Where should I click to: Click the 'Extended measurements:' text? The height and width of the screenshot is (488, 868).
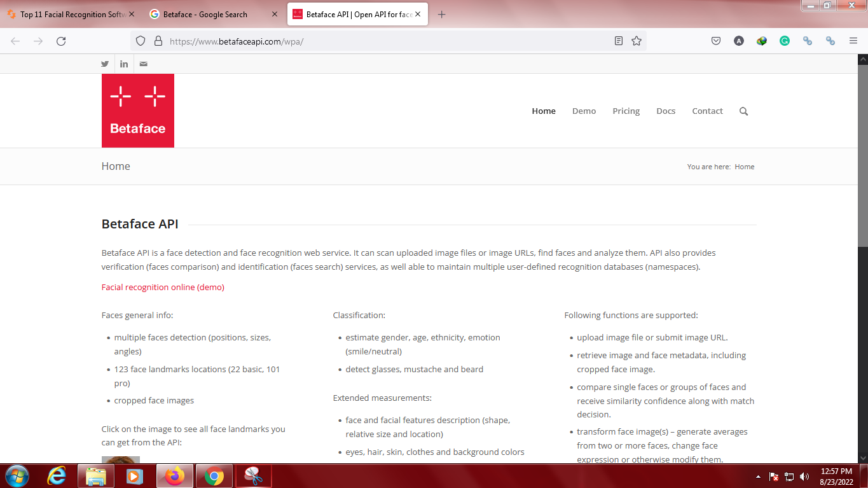[x=382, y=398]
